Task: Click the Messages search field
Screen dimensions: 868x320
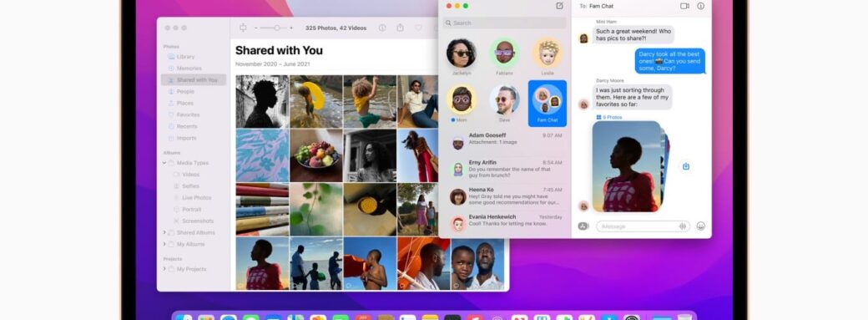Action: [504, 23]
